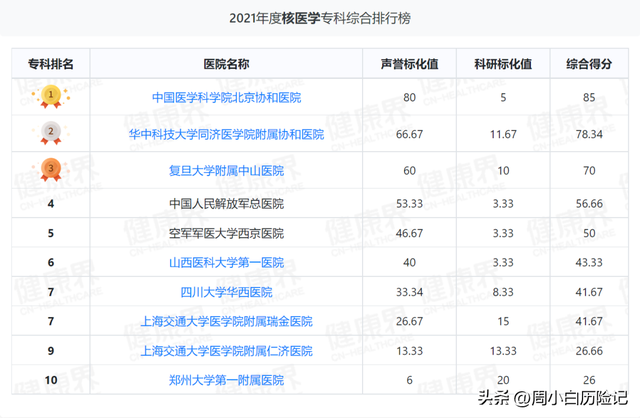Image resolution: width=640 pixels, height=418 pixels.
Task: Click reputation value 33.34
Action: point(409,292)
